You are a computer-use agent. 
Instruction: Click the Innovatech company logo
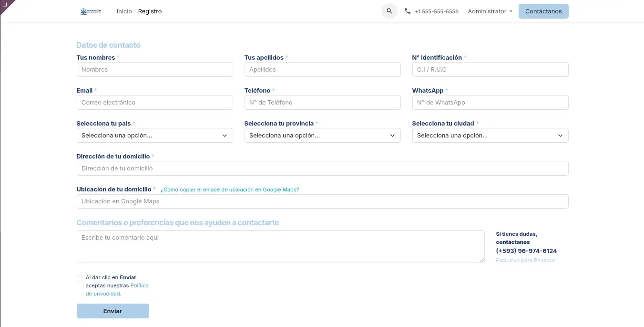[x=91, y=11]
